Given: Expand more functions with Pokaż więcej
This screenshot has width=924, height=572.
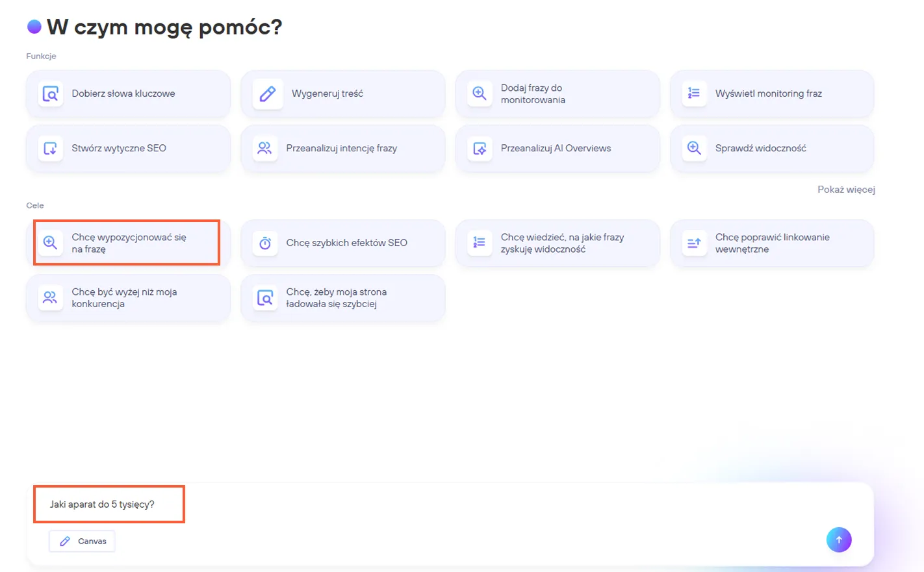Looking at the screenshot, I should pos(846,190).
